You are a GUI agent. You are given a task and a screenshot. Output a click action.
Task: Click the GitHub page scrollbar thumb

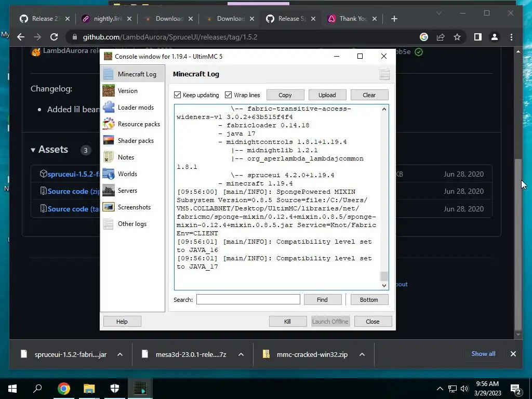pyautogui.click(x=518, y=244)
